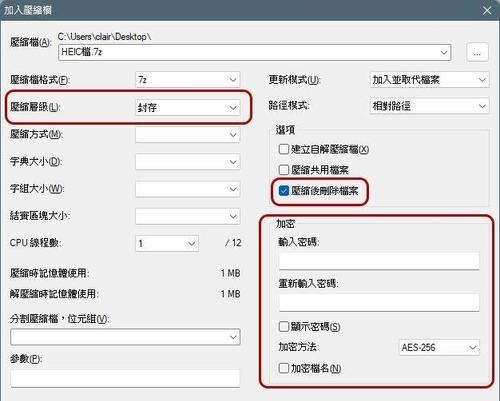Enable 顯示密碼 checkbox
Screen dimensions: 500x401
[x=284, y=326]
